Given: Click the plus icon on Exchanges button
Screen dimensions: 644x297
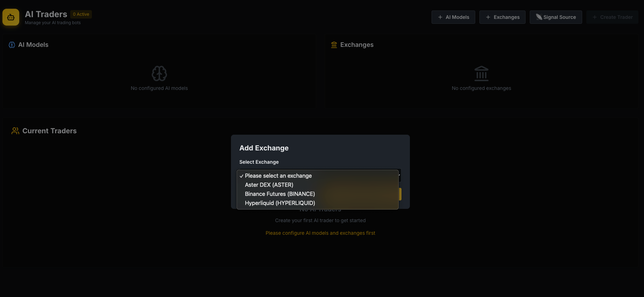Looking at the screenshot, I should pyautogui.click(x=488, y=17).
